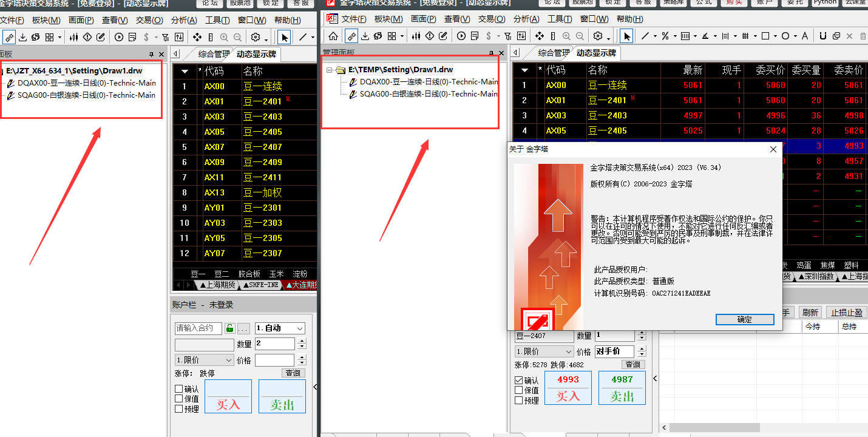Click the play circle icon in left window toolbar
The width and height of the screenshot is (868, 437).
click(118, 37)
